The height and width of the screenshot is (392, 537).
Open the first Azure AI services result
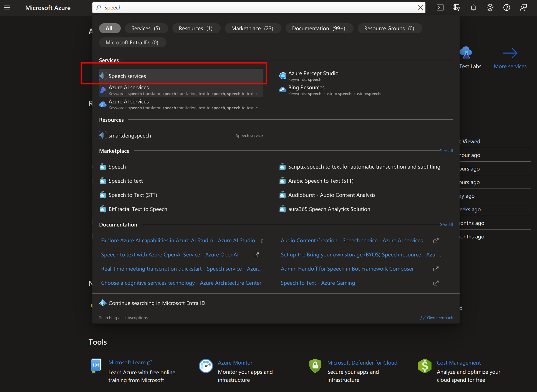[x=181, y=90]
